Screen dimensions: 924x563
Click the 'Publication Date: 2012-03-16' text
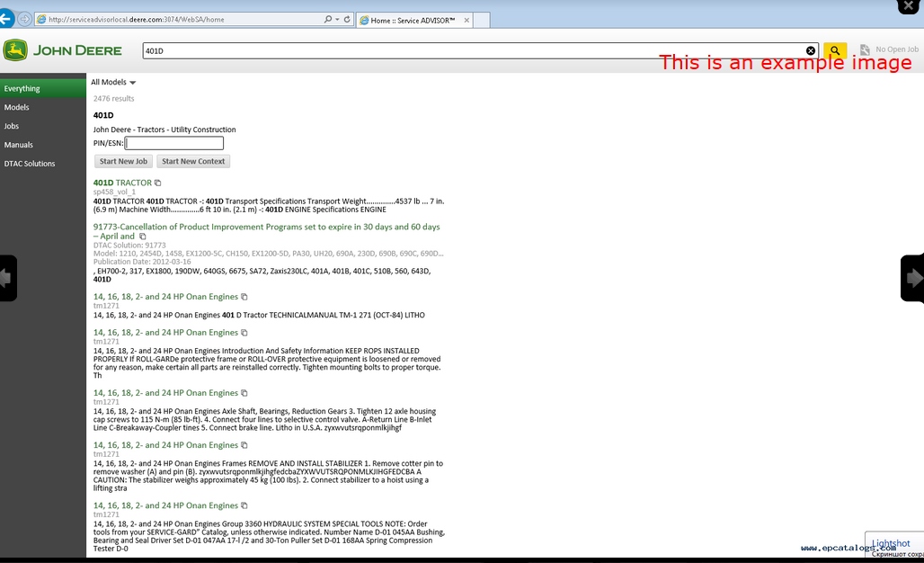pyautogui.click(x=142, y=262)
